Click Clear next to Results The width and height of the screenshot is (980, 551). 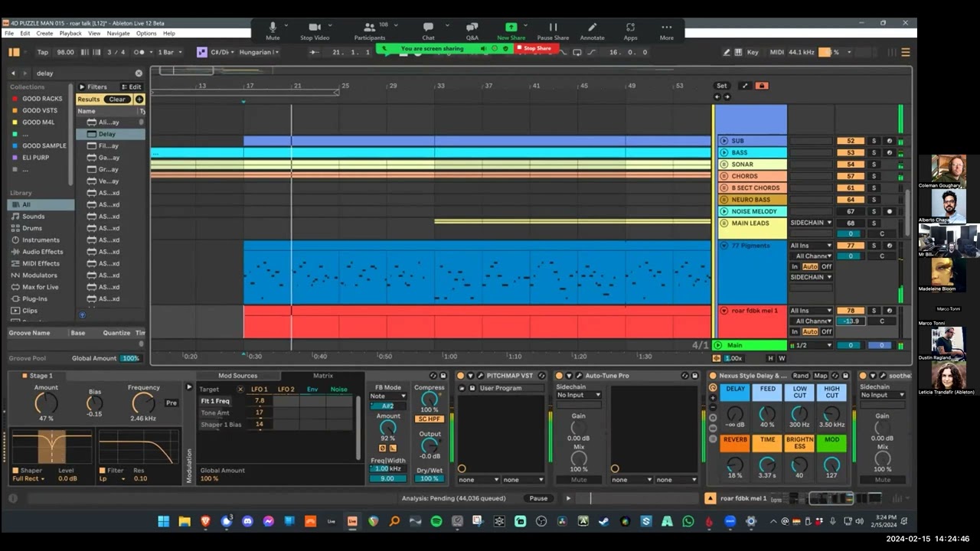pos(117,99)
